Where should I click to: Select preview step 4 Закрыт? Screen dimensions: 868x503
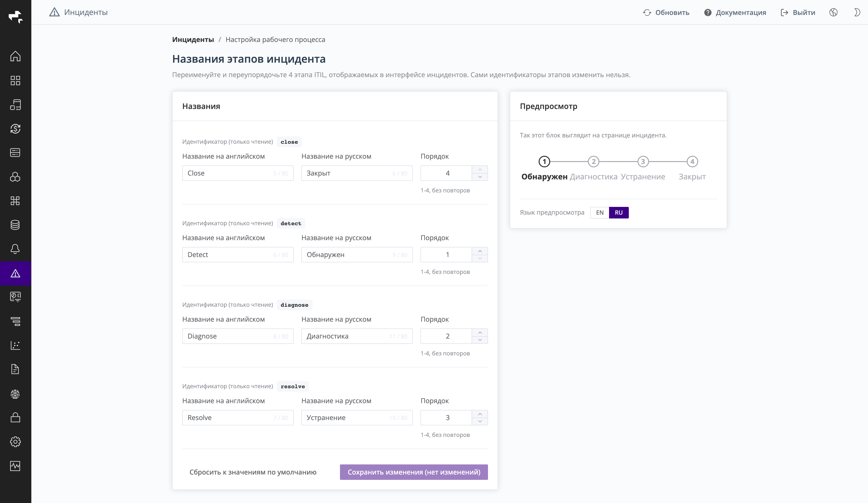(x=692, y=169)
